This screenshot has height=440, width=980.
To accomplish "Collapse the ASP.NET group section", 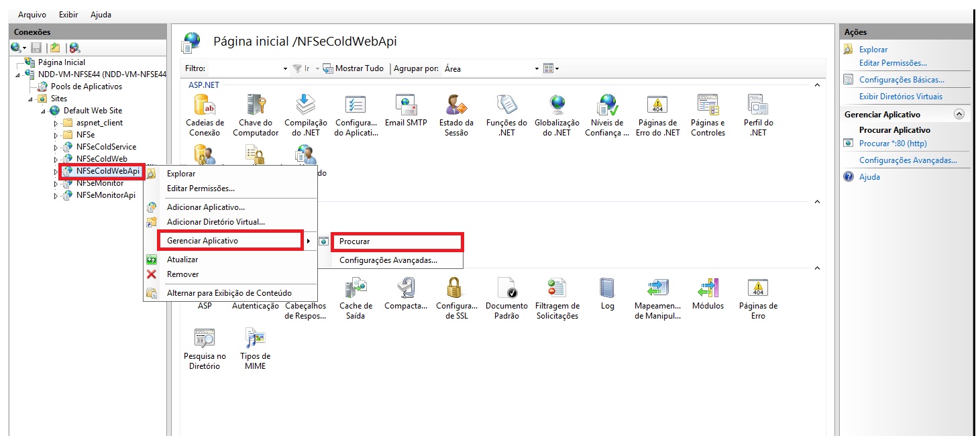I will (816, 86).
